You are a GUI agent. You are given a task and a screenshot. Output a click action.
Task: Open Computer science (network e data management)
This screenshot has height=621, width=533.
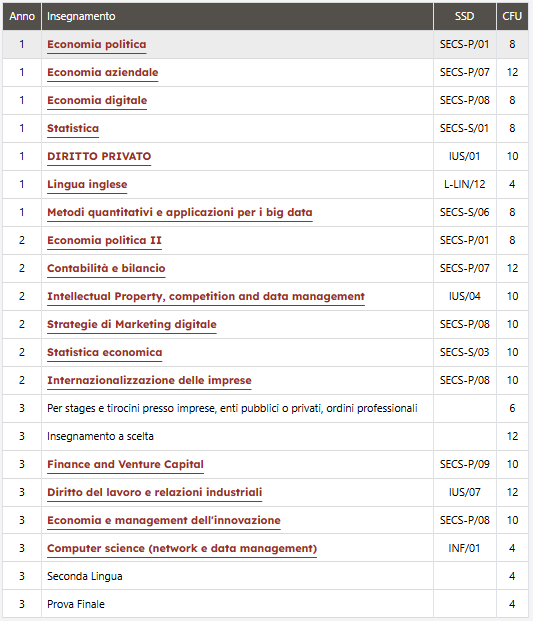(x=182, y=549)
